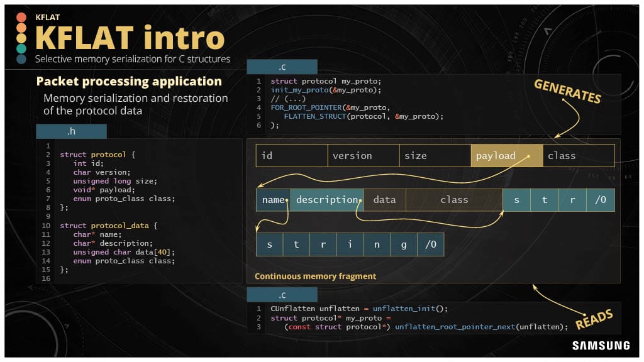644x362 pixels.
Task: Select the 'data' memory cell
Action: point(385,200)
